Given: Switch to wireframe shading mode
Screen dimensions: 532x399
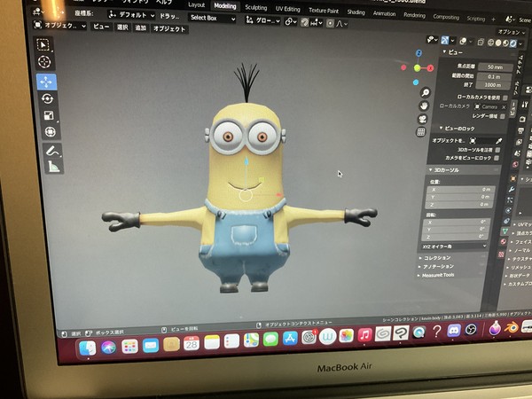Looking at the screenshot, I should point(490,43).
